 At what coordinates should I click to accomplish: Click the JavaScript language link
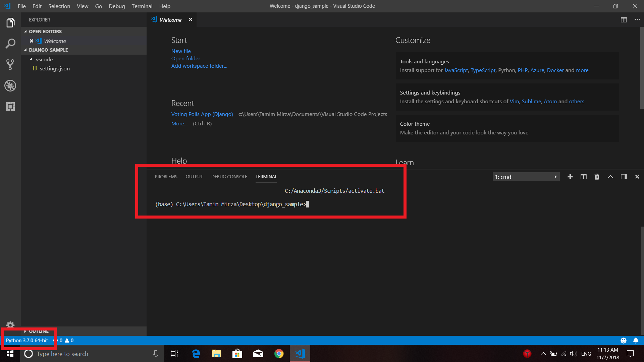(456, 70)
